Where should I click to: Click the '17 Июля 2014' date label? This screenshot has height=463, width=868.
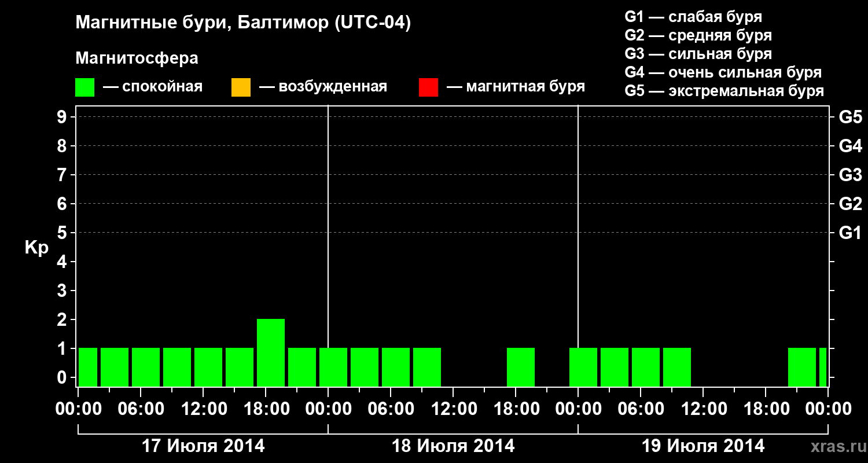click(x=203, y=446)
